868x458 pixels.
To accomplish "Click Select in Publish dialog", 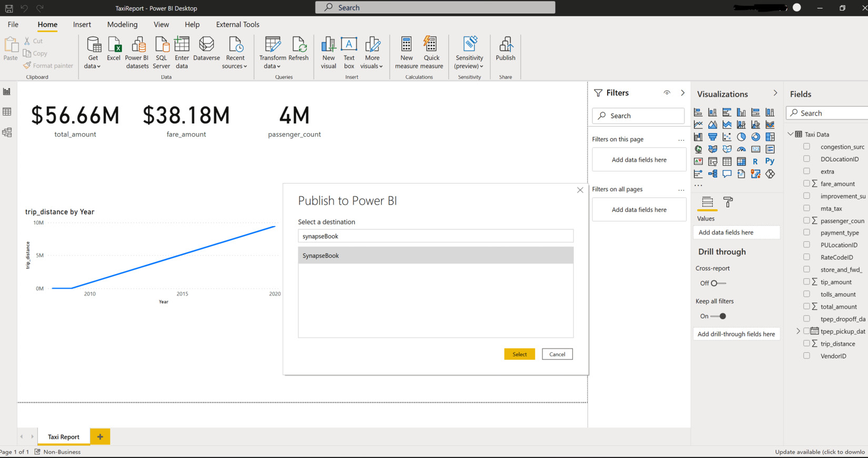I will click(x=520, y=354).
